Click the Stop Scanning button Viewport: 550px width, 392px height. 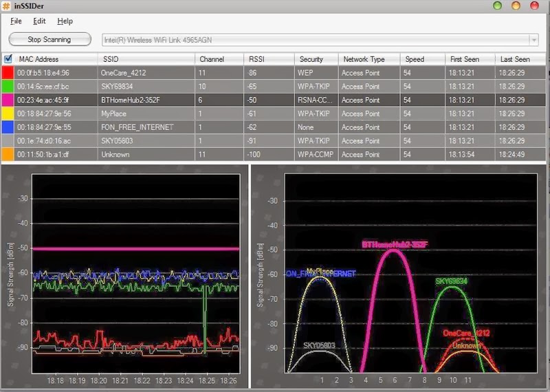49,39
